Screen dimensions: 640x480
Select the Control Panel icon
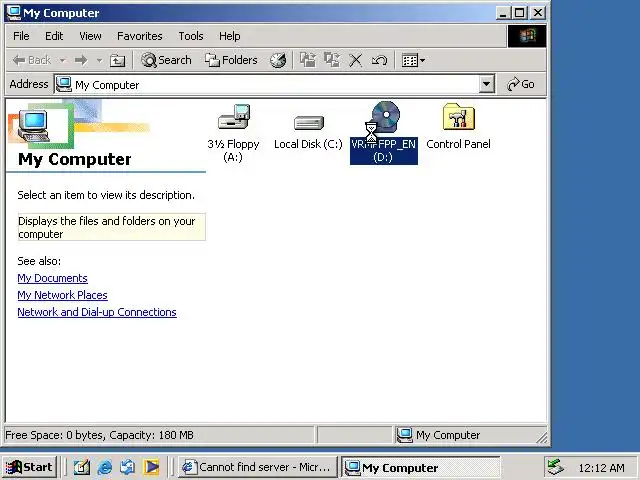[458, 127]
